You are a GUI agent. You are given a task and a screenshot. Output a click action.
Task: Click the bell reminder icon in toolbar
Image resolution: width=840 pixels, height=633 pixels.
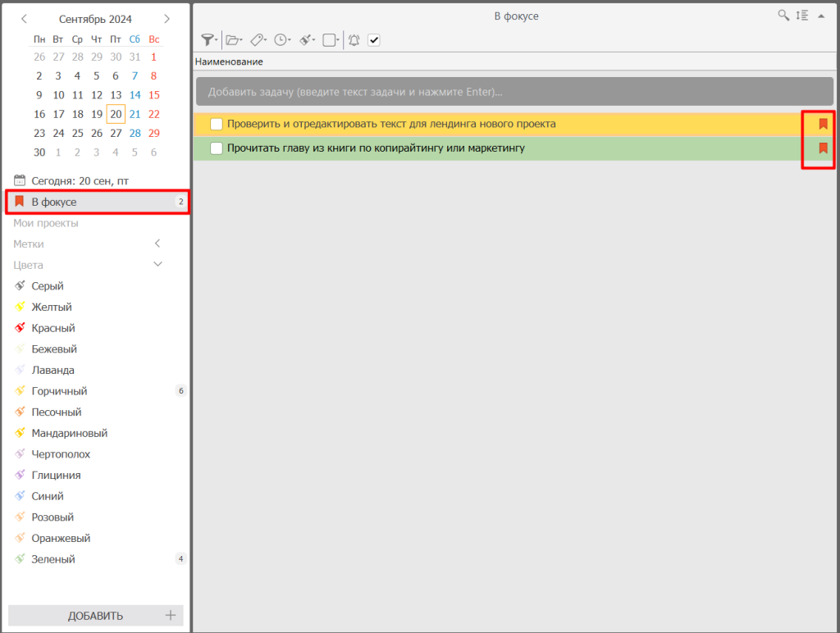(354, 39)
